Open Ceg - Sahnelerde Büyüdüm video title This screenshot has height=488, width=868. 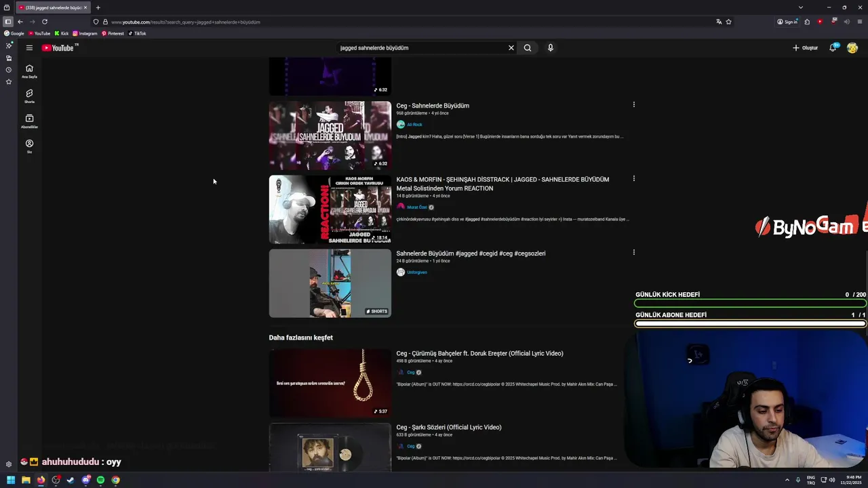(x=433, y=106)
